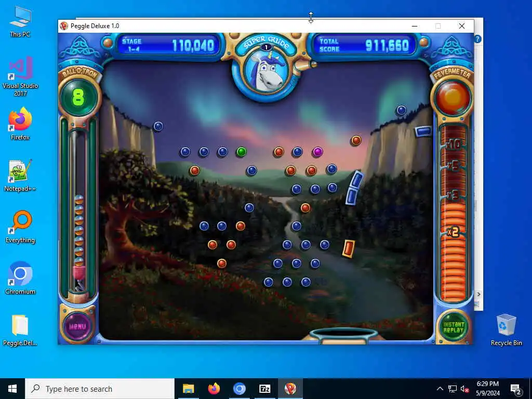The height and width of the screenshot is (399, 532).
Task: Click the Stage 1-4 score display
Action: (168, 45)
